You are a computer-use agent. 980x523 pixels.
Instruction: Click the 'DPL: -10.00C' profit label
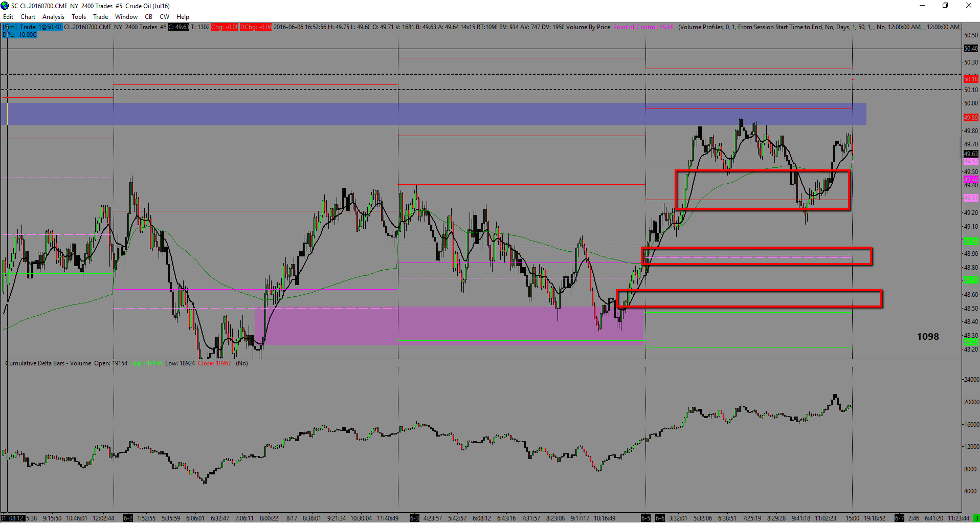(x=19, y=35)
